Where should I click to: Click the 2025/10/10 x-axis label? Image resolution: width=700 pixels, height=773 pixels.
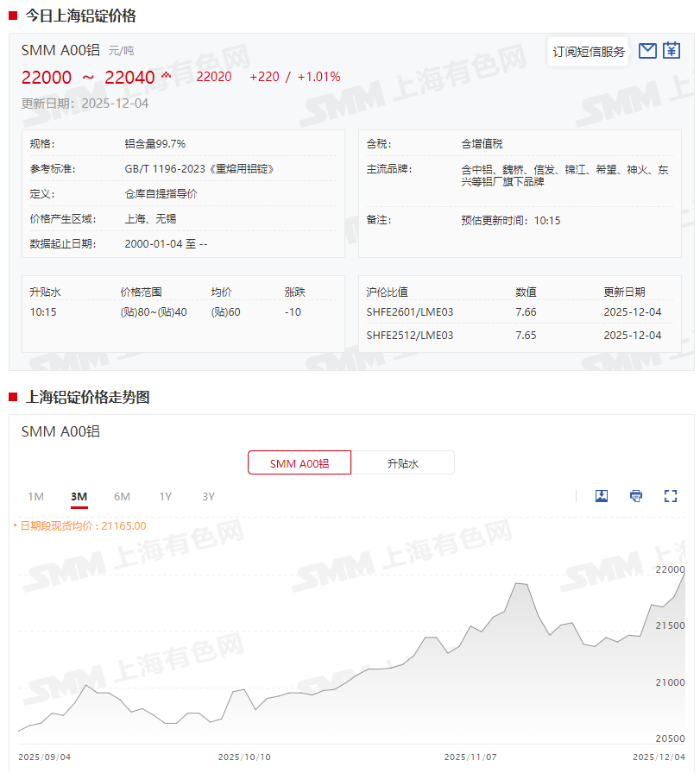pyautogui.click(x=244, y=757)
